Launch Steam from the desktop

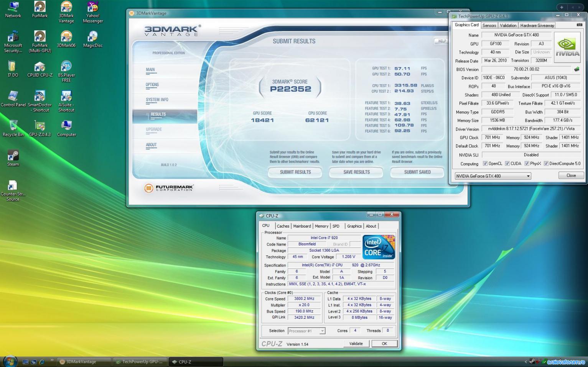[x=13, y=158]
